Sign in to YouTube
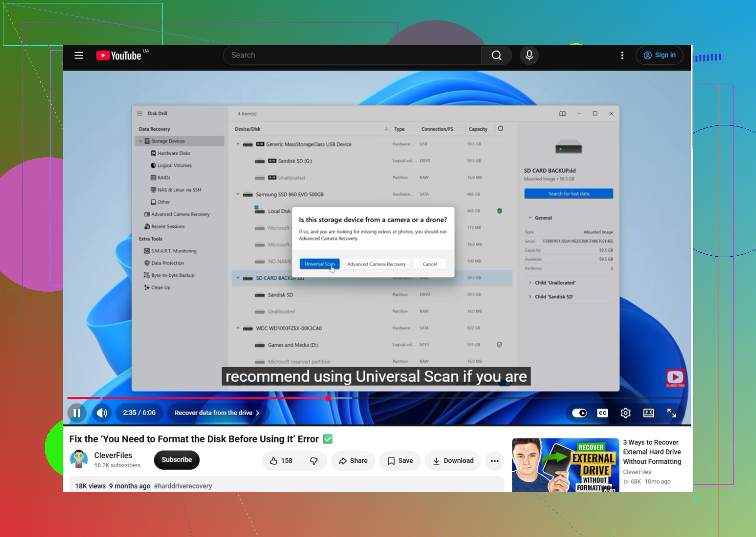This screenshot has width=756, height=537. pyautogui.click(x=660, y=56)
